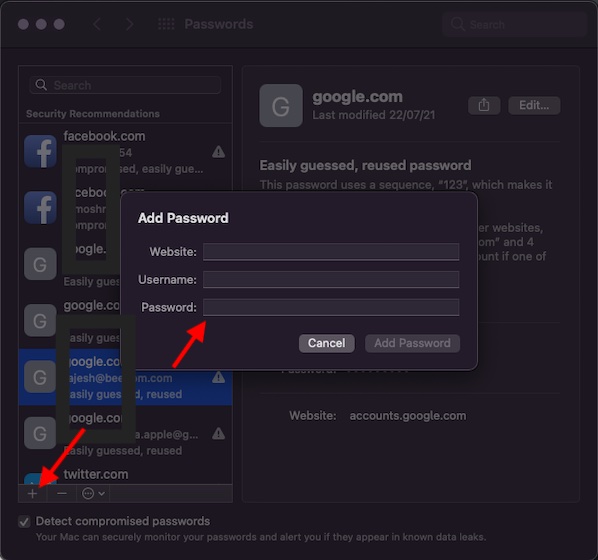Viewport: 598px width, 560px height.
Task: Click the share icon next to Edit
Action: click(x=484, y=105)
